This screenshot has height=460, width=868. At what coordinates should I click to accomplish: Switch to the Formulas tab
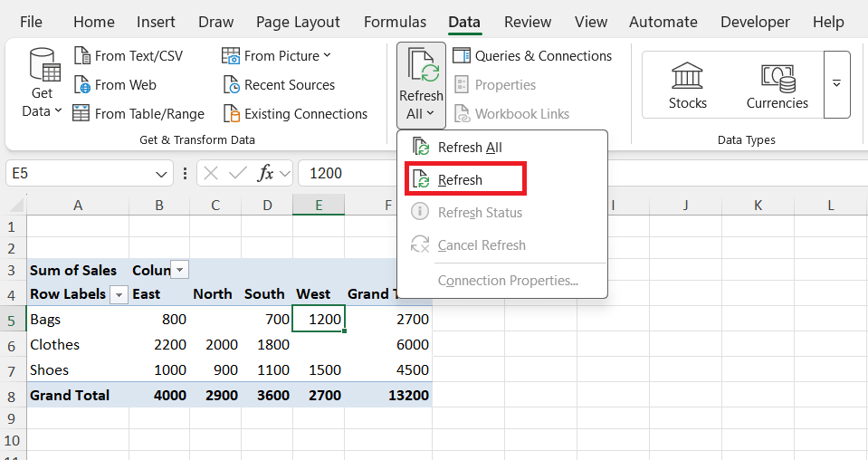coord(395,22)
